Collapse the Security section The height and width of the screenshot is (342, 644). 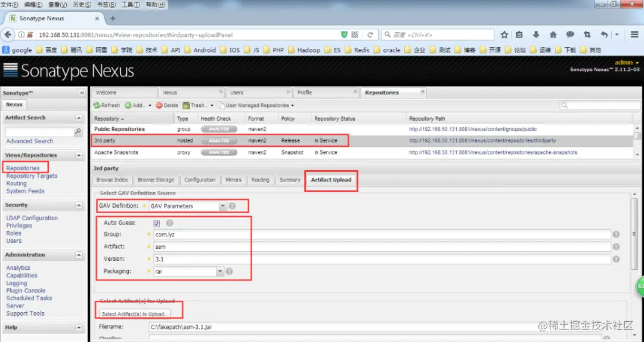pyautogui.click(x=79, y=205)
